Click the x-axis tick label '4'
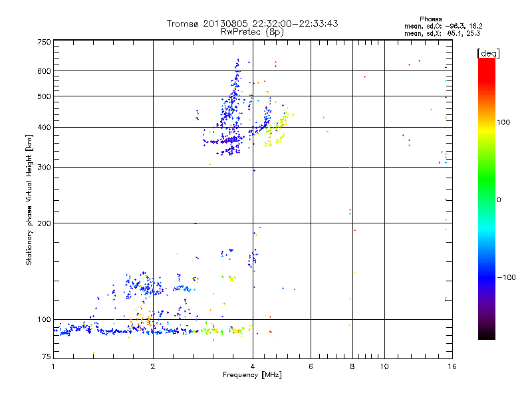This screenshot has width=532, height=399. (x=253, y=366)
